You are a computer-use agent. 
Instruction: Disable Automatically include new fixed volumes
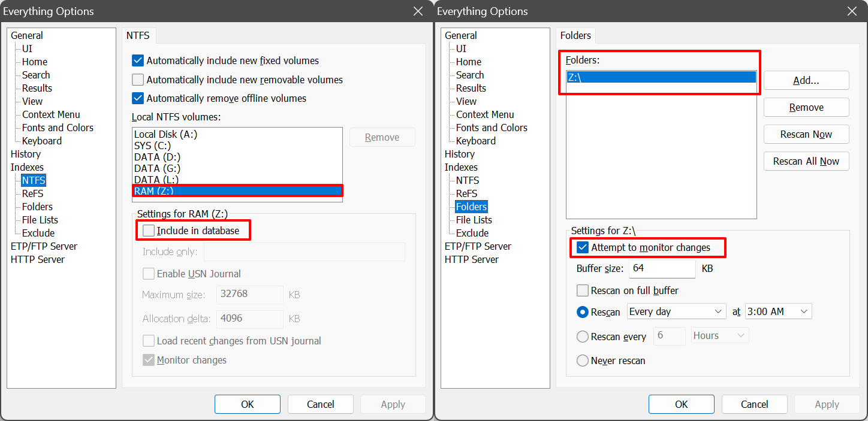138,60
